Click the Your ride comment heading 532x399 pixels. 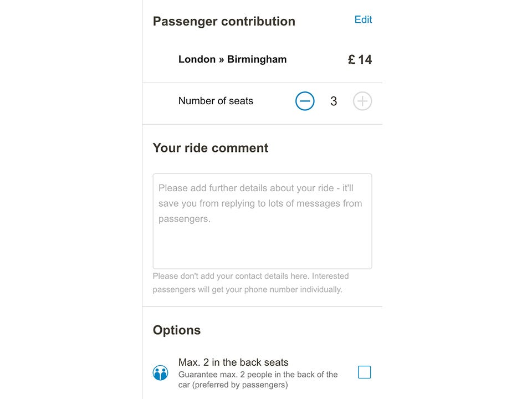(211, 148)
